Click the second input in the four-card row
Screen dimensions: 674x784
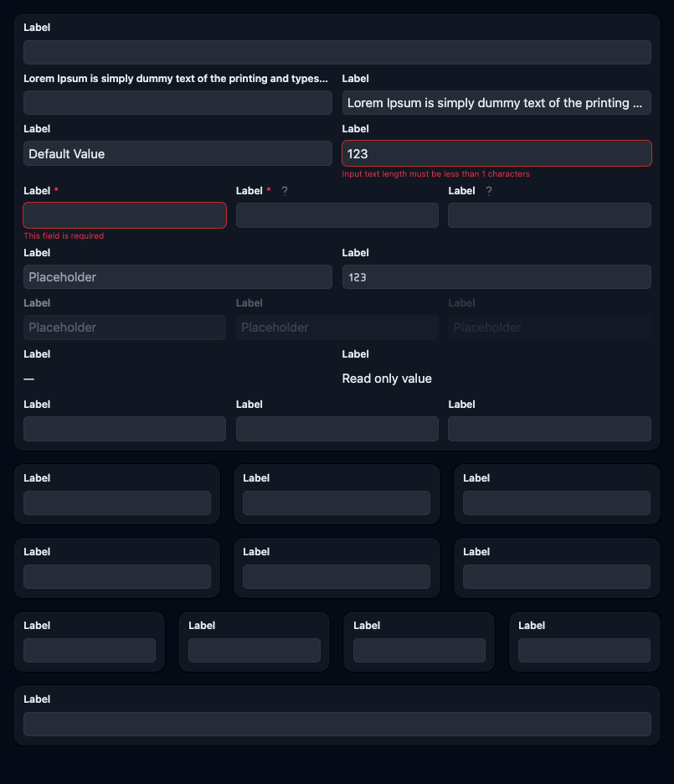[x=255, y=651]
